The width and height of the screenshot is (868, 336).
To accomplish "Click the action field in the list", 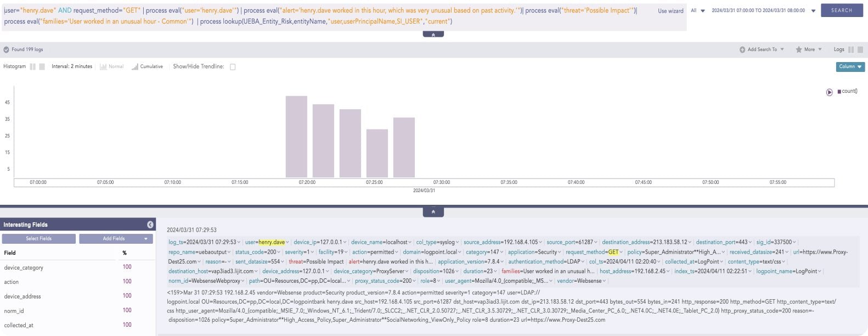I will pyautogui.click(x=12, y=282).
